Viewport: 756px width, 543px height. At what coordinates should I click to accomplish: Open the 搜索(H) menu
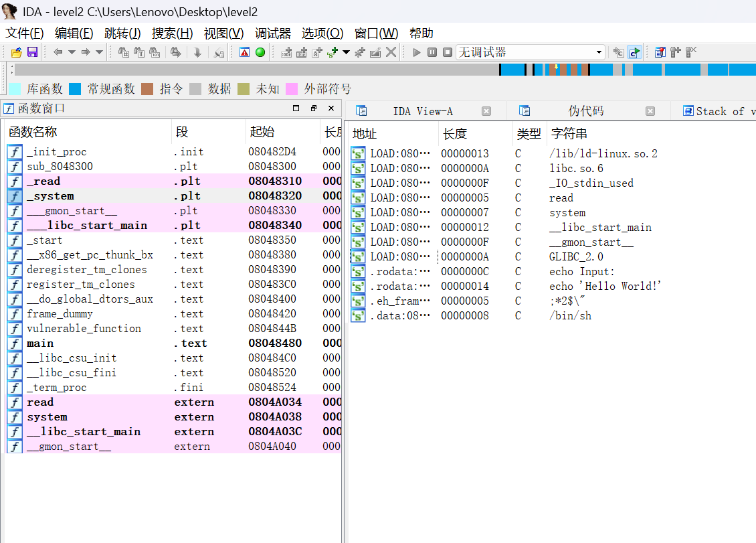pyautogui.click(x=172, y=33)
